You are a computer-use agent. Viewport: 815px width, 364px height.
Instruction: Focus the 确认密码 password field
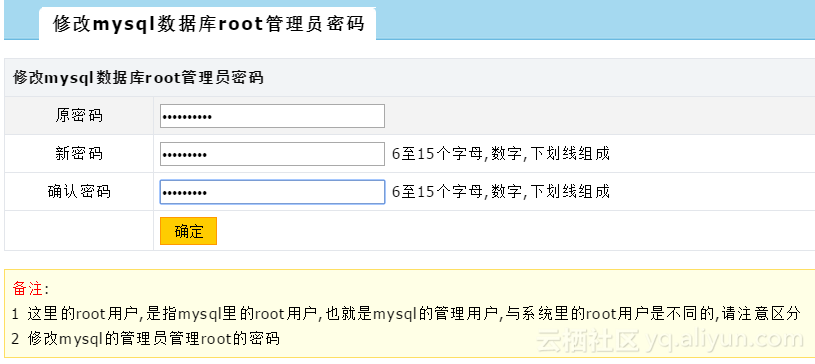(x=272, y=192)
